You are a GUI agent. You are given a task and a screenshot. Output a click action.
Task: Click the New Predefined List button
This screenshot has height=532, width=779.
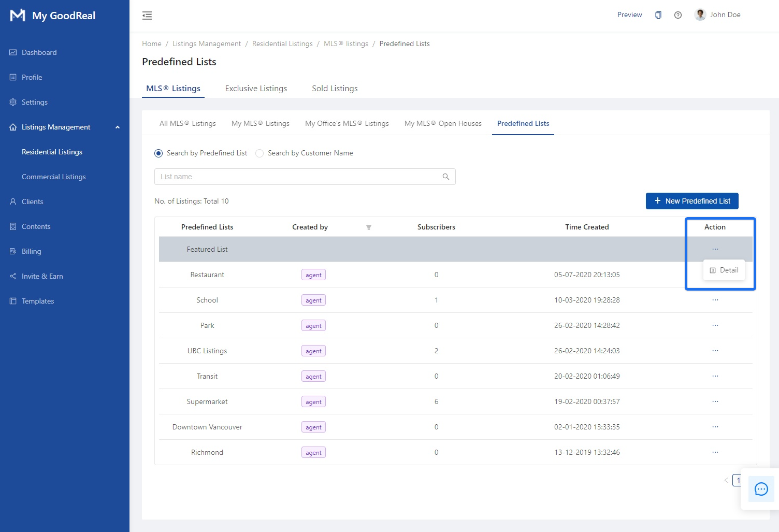pos(691,201)
